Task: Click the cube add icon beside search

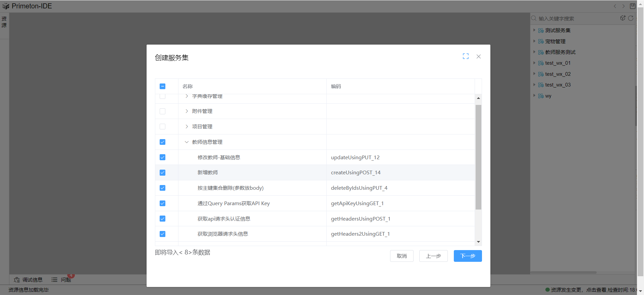Action: (623, 18)
